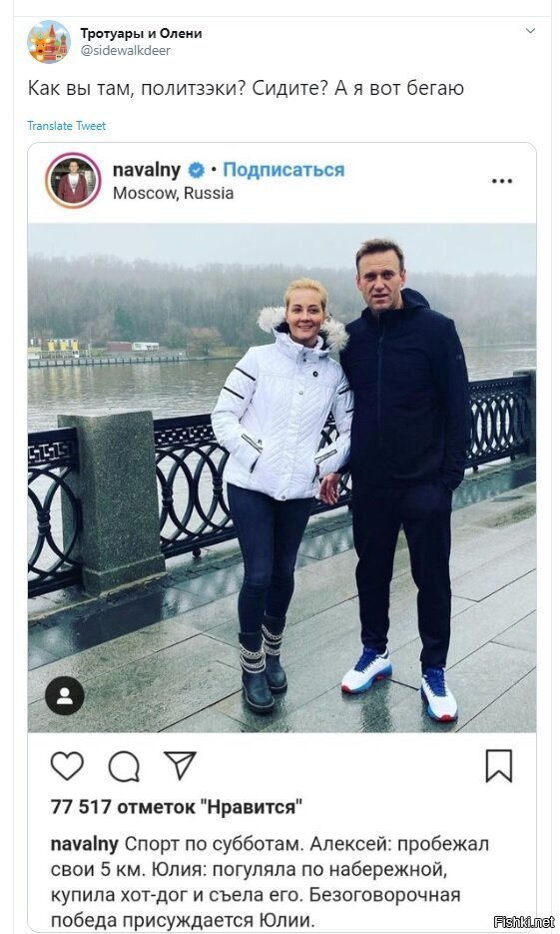This screenshot has height=934, width=560.
Task: Expand the tweet options chevron
Action: click(x=530, y=30)
